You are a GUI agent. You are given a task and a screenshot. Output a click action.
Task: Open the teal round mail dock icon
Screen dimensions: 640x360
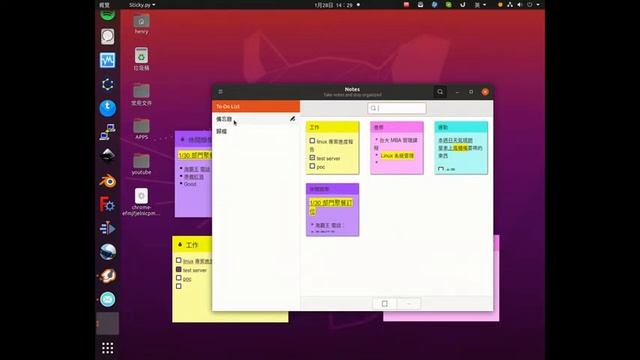(108, 300)
